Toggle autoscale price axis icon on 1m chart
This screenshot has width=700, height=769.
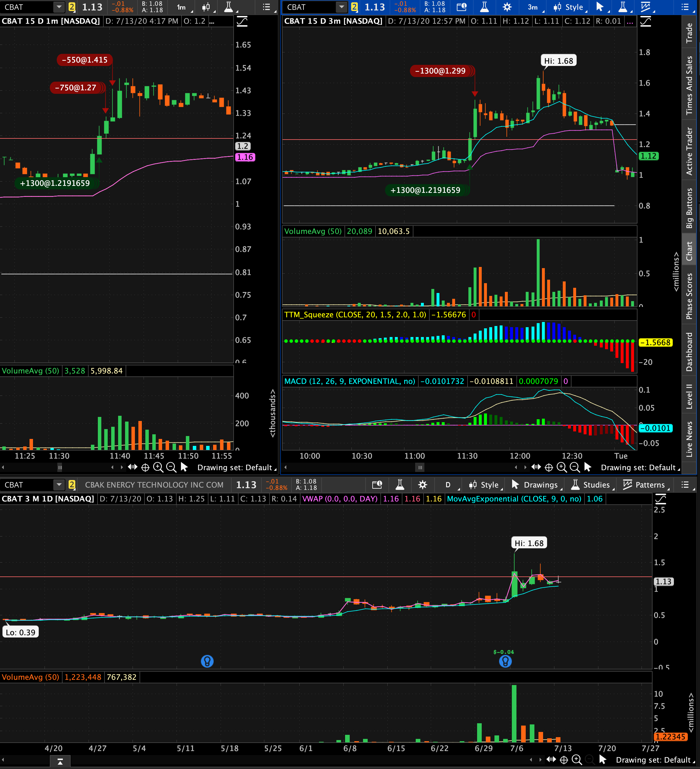(242, 21)
